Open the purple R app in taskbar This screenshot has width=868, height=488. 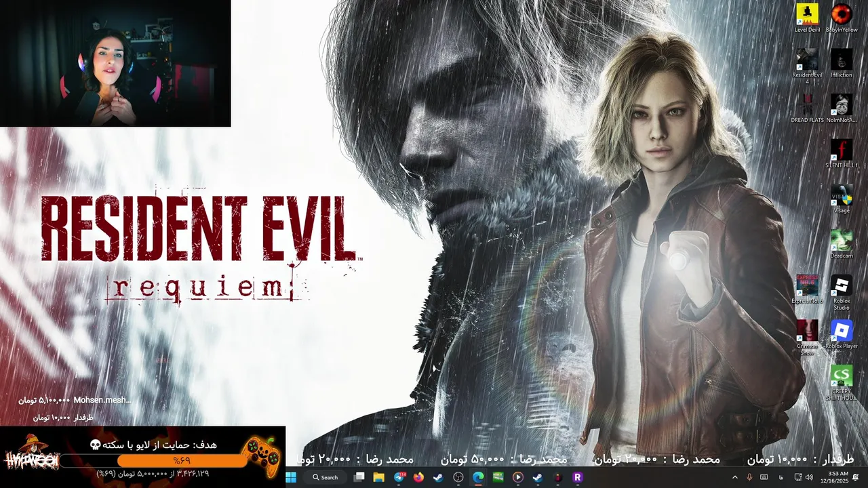(x=578, y=477)
